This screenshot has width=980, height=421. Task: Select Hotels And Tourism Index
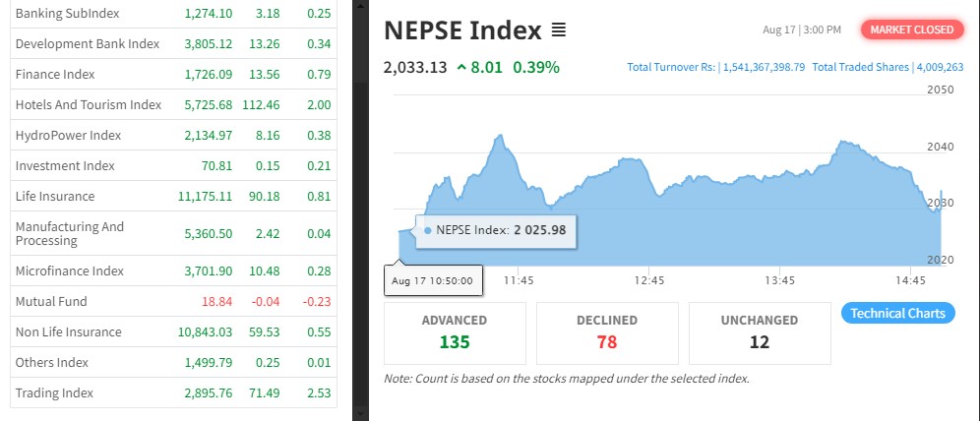[x=88, y=104]
